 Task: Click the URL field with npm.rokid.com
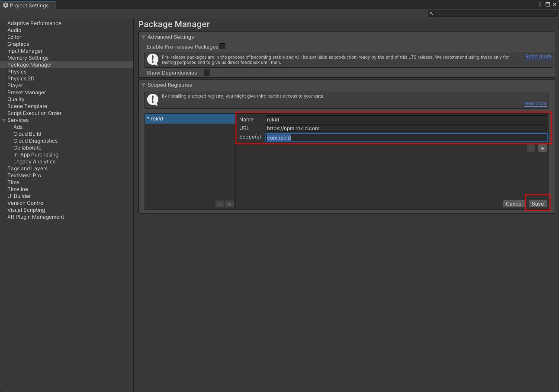(x=406, y=128)
